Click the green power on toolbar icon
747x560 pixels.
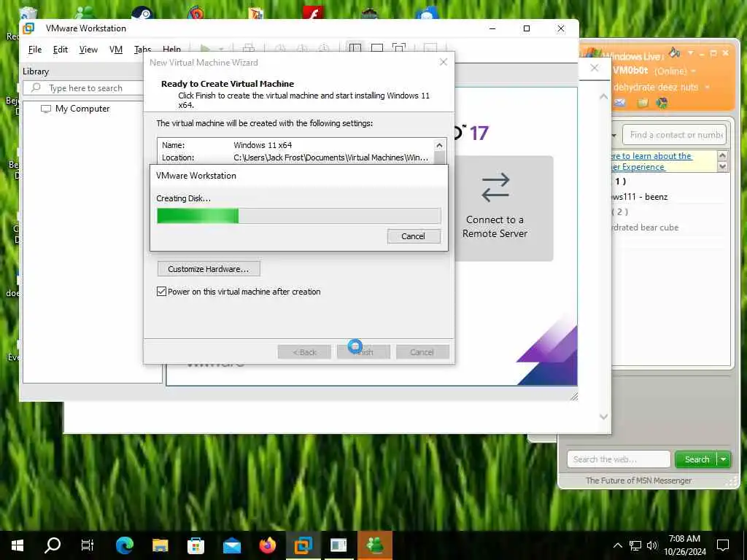(x=205, y=49)
